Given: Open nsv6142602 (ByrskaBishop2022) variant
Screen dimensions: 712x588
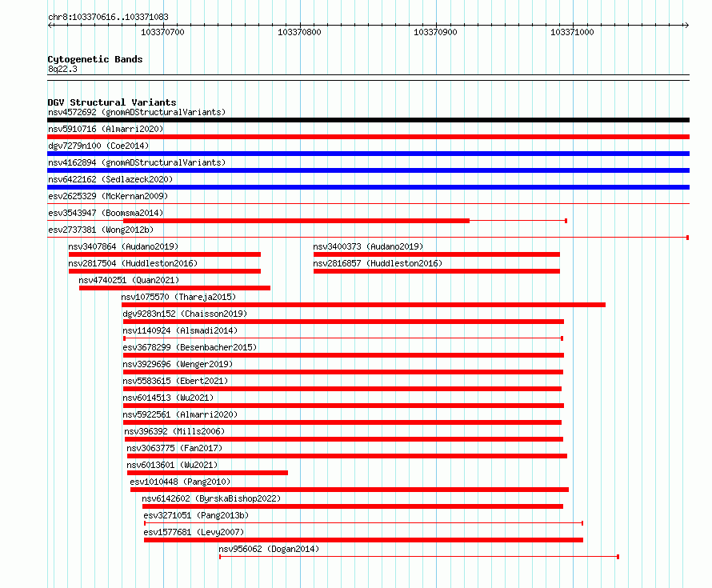Looking at the screenshot, I should [x=211, y=498].
